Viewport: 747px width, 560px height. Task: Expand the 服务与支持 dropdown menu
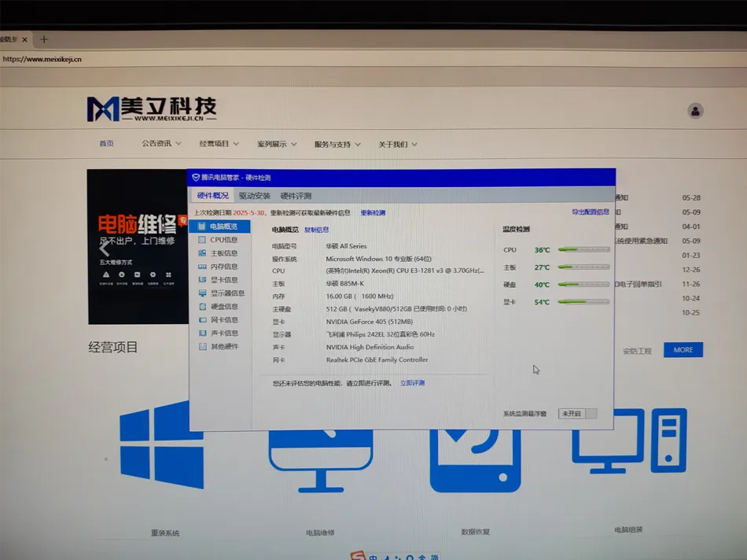pos(337,145)
